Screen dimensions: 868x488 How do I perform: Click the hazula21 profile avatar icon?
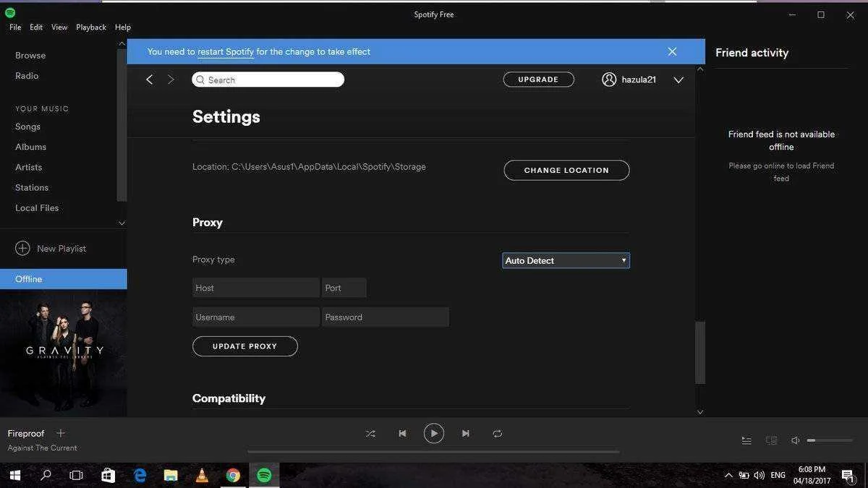tap(609, 80)
